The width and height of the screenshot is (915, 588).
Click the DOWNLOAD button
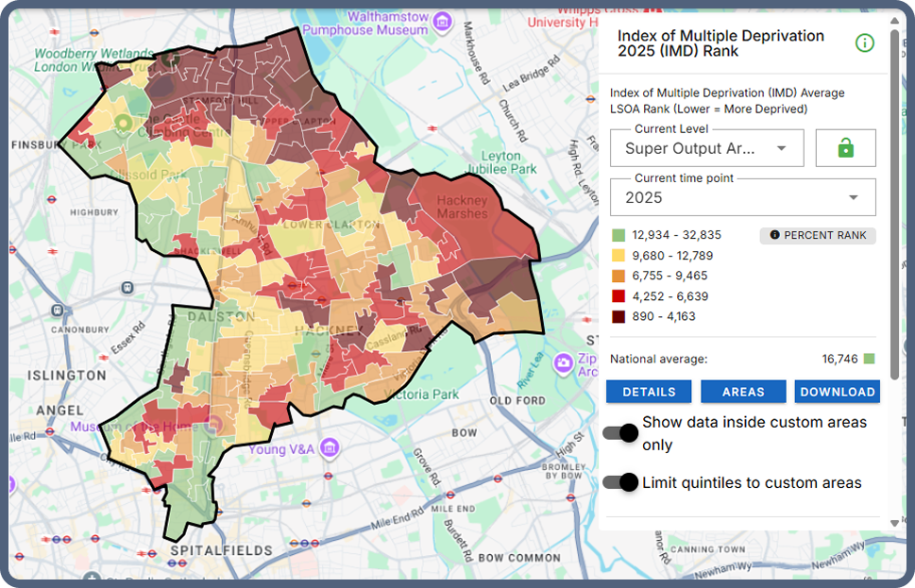point(837,392)
